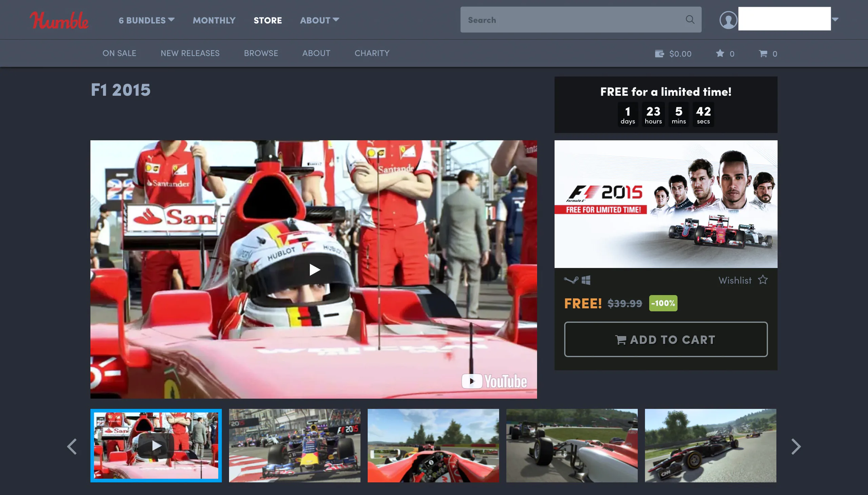Open the On Sale section
The image size is (868, 495).
click(119, 53)
